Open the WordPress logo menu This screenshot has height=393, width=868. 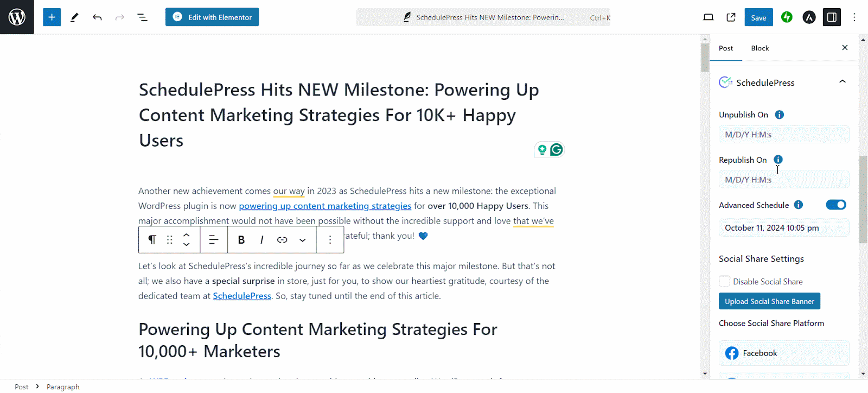tap(17, 17)
